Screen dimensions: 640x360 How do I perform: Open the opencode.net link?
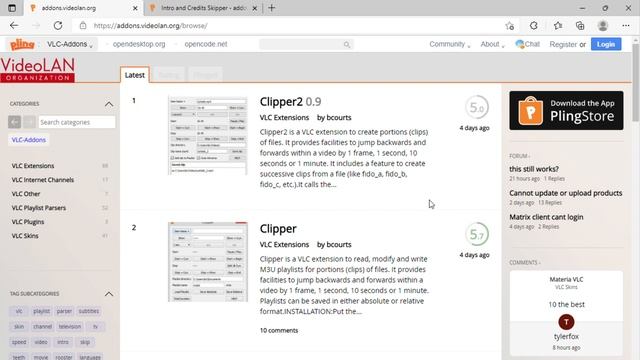(x=206, y=44)
